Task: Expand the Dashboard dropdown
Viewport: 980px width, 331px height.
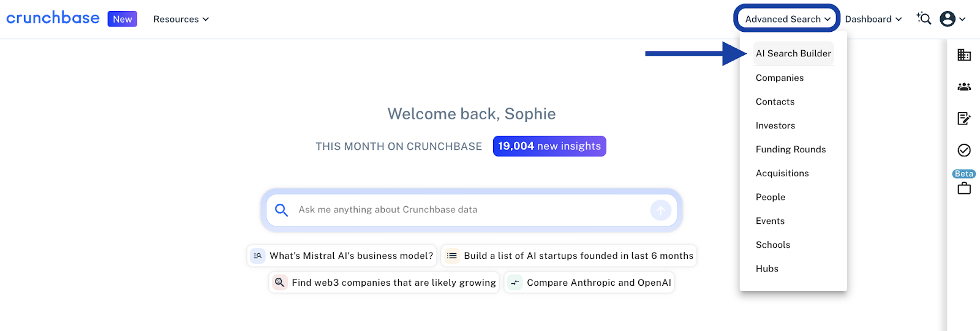Action: click(x=873, y=19)
